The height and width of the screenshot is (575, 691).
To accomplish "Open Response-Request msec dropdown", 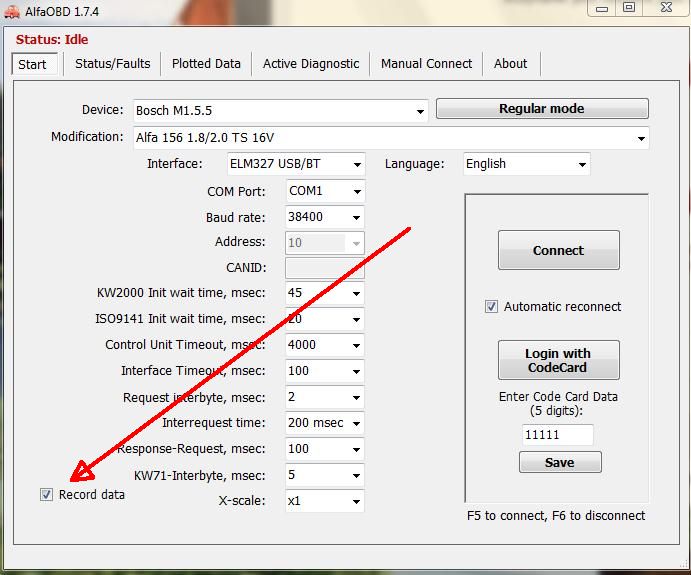I will [x=325, y=449].
